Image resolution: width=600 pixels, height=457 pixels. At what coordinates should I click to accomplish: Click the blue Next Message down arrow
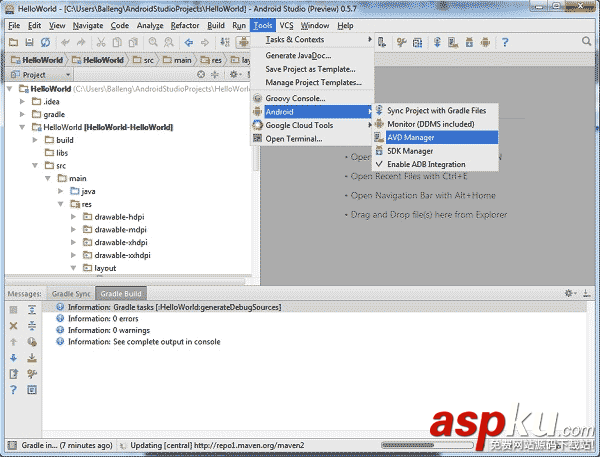click(13, 357)
